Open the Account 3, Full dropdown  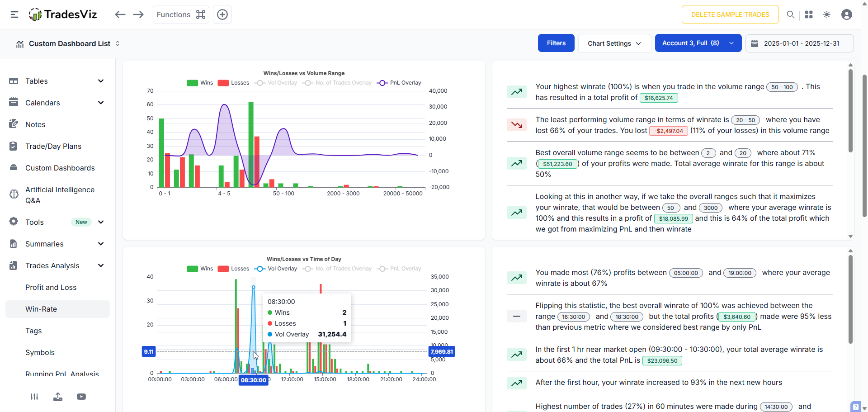[698, 43]
